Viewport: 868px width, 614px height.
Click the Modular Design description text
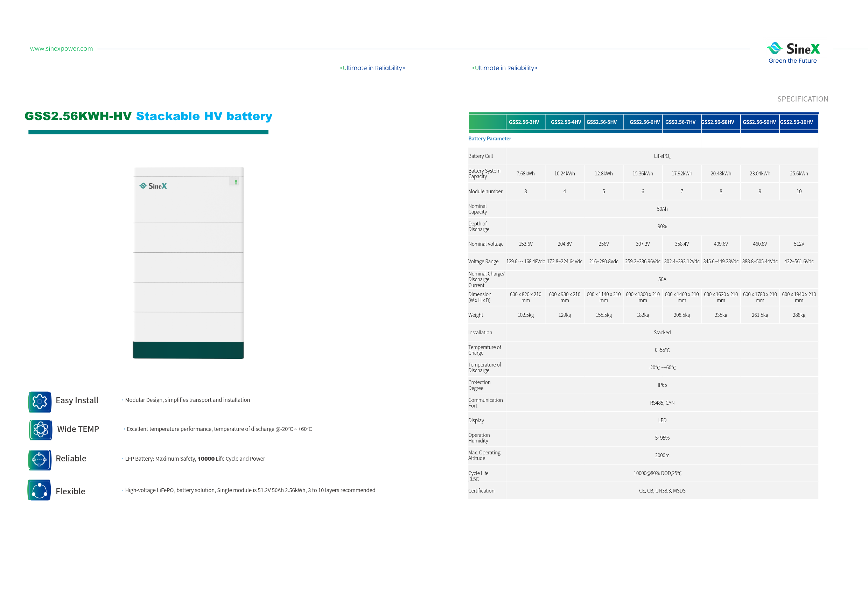187,400
